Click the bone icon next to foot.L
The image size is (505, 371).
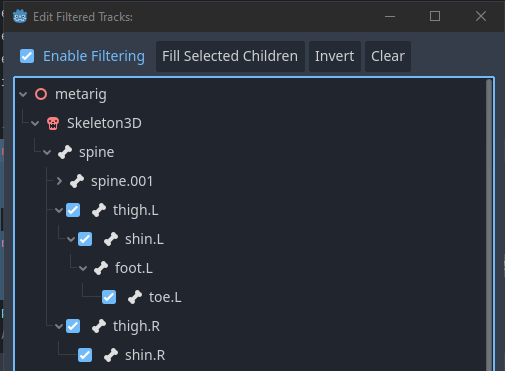[101, 268]
